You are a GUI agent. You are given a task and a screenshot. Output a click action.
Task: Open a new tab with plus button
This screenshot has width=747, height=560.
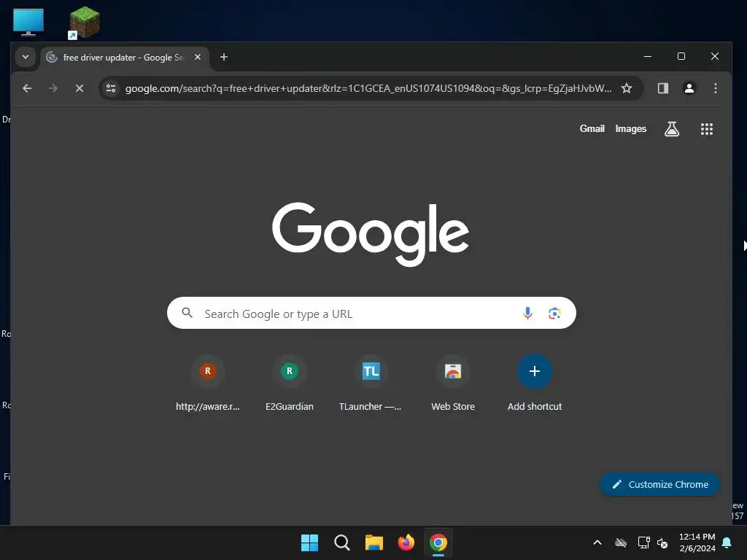pos(223,57)
